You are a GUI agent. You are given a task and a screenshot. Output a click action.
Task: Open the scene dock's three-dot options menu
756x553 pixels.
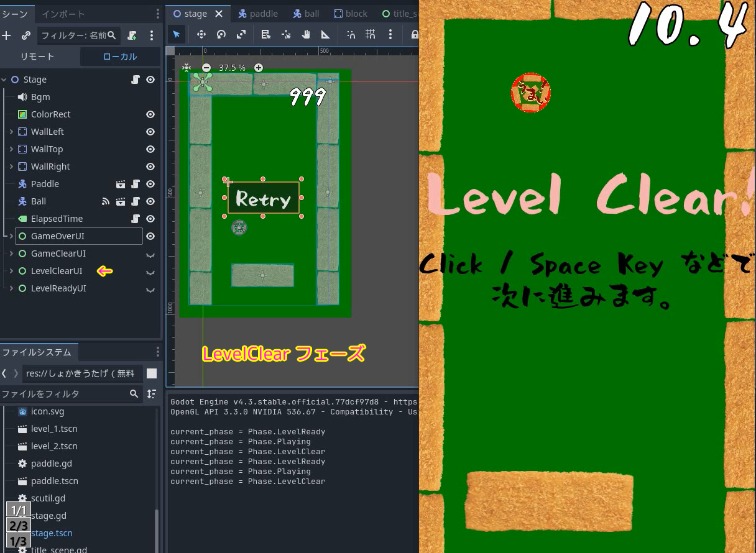tap(152, 35)
